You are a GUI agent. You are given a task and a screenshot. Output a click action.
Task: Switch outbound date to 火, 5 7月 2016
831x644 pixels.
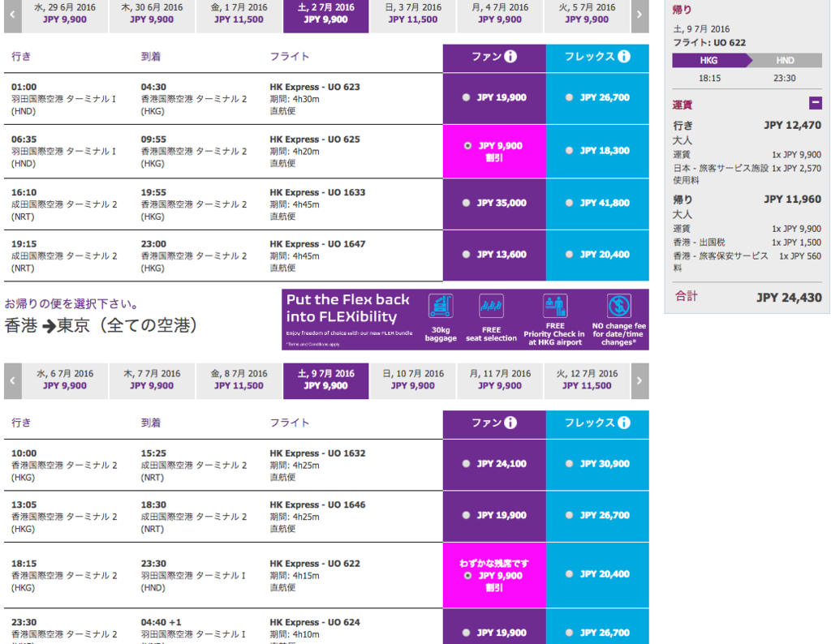[x=587, y=15]
